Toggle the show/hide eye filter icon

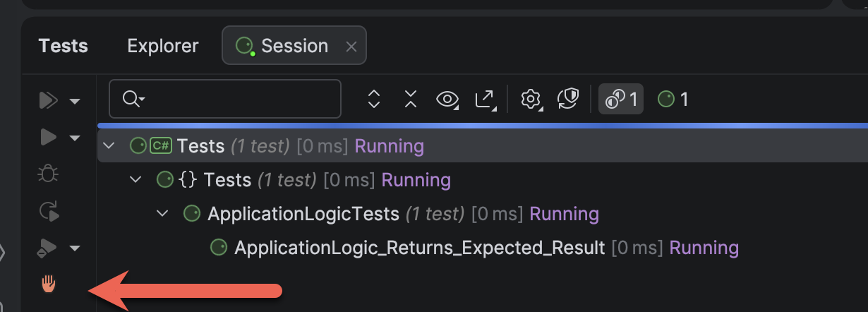[447, 100]
